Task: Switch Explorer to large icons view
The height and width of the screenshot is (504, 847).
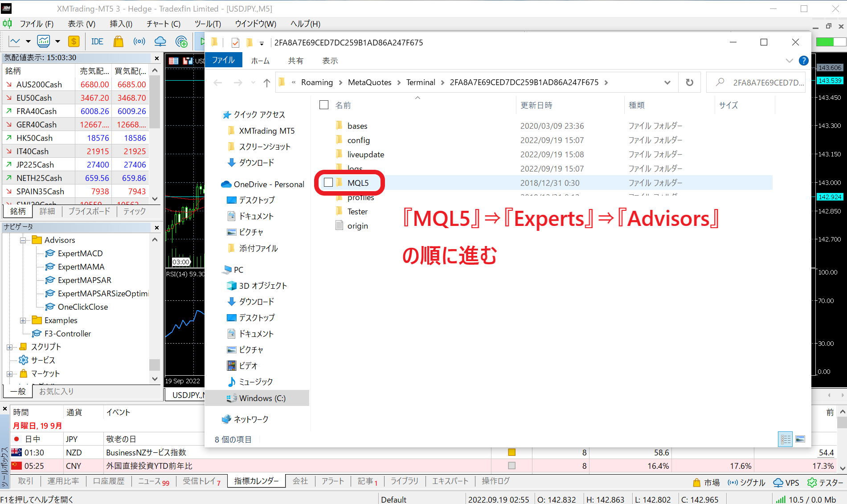Action: click(800, 439)
